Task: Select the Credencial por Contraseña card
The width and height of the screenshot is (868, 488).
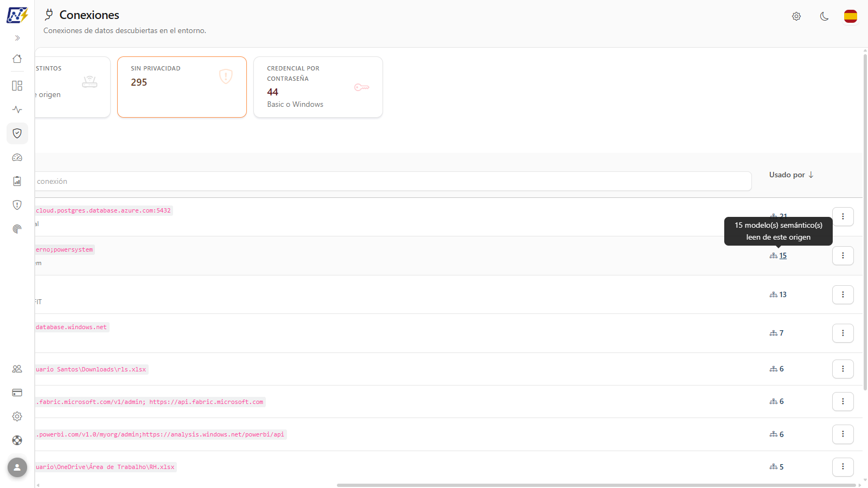Action: (318, 87)
